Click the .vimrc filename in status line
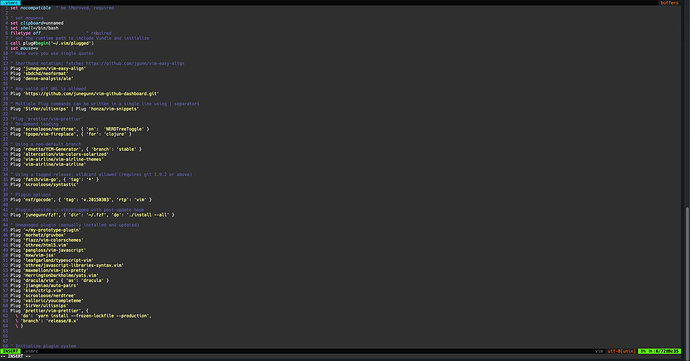690x361 pixels. point(31,351)
